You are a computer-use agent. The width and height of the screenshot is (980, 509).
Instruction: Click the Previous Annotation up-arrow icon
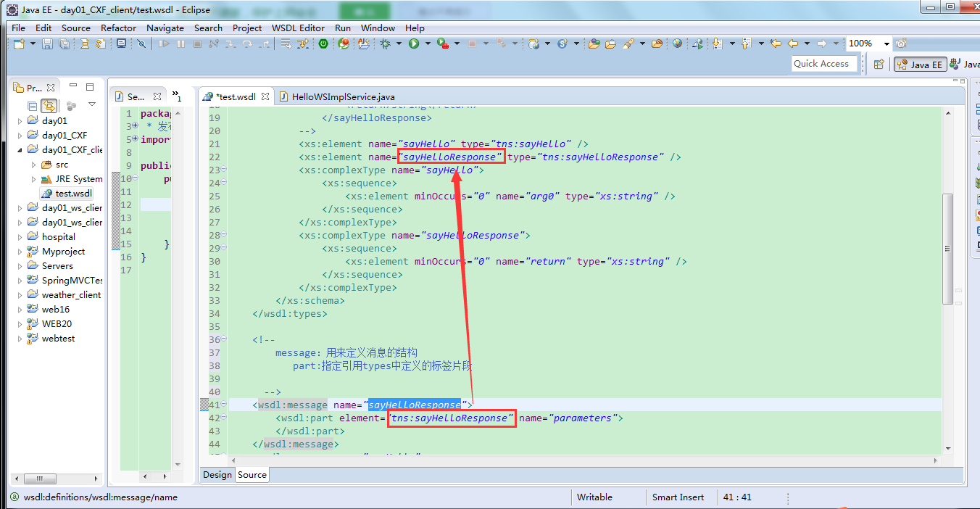[x=746, y=44]
